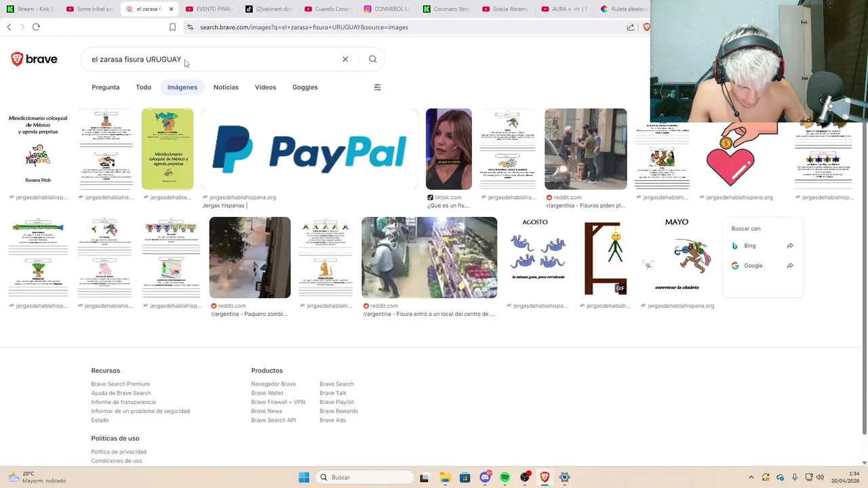Switch to the 'Ruleta aleatoria' tab

(624, 9)
